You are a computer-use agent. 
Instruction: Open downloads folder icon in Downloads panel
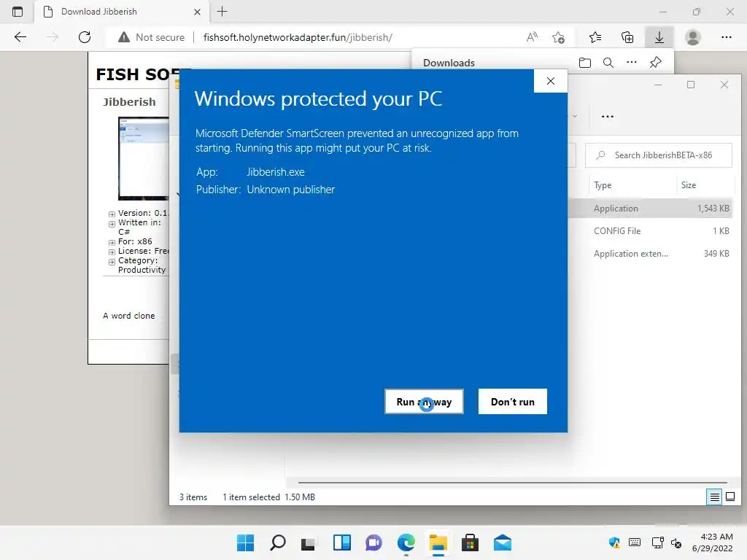point(585,63)
